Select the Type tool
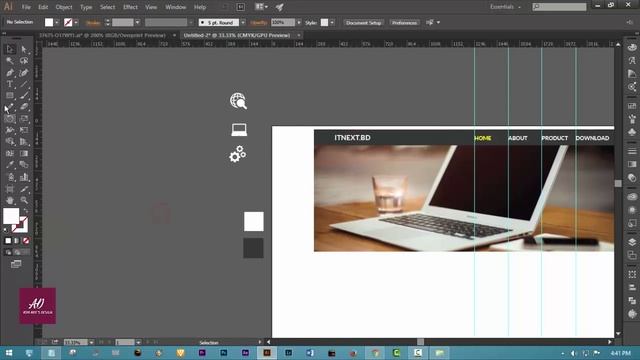This screenshot has height=360, width=640. click(10, 84)
